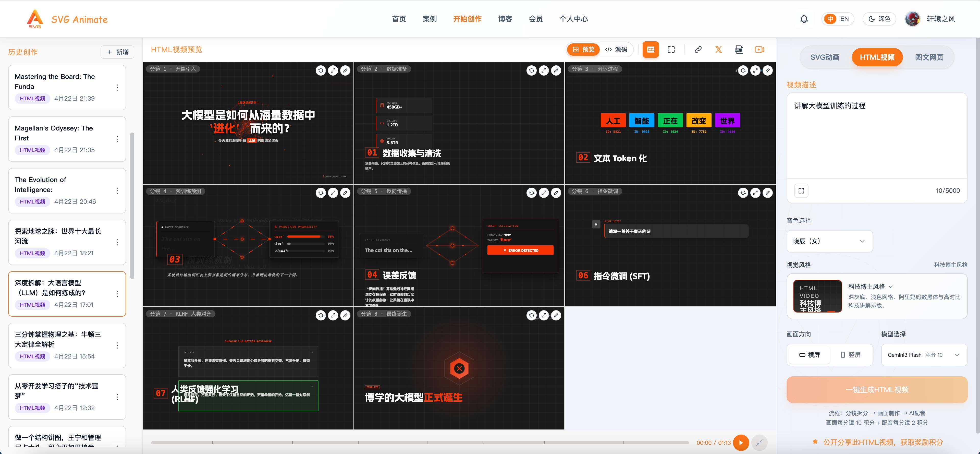Expand the video description editor icon
Screen dimensions: 980x454
pyautogui.click(x=801, y=191)
